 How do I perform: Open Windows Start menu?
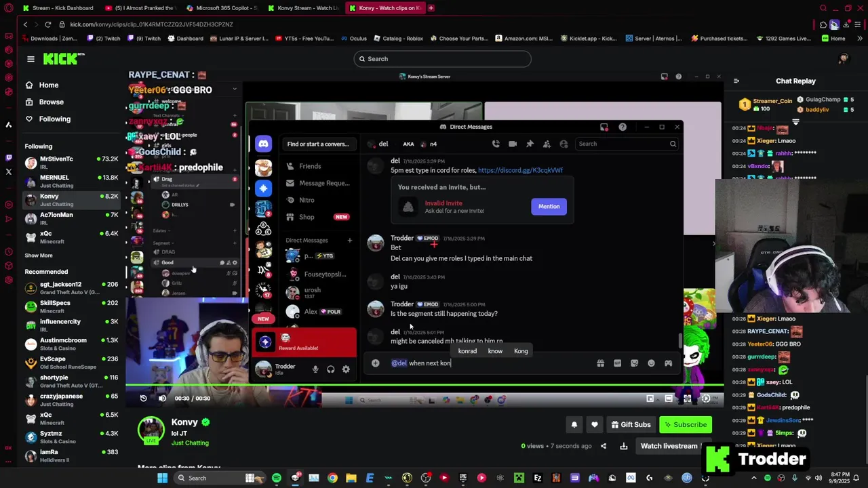162,479
